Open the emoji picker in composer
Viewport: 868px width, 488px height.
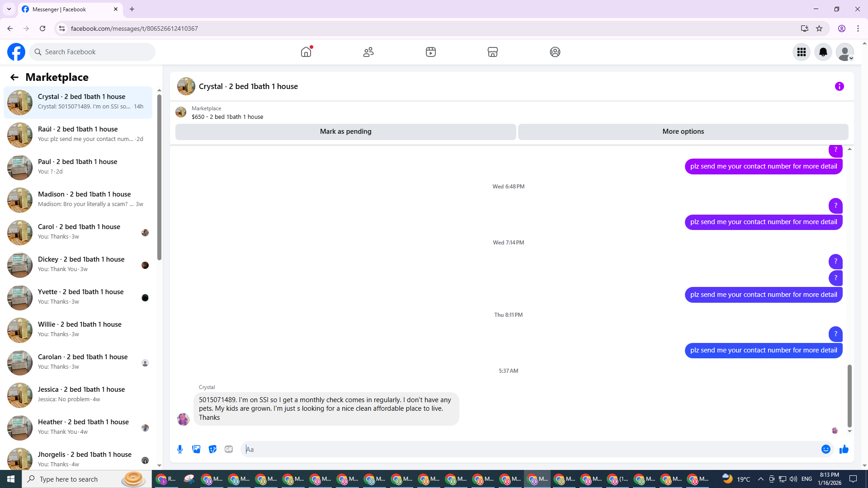point(826,449)
